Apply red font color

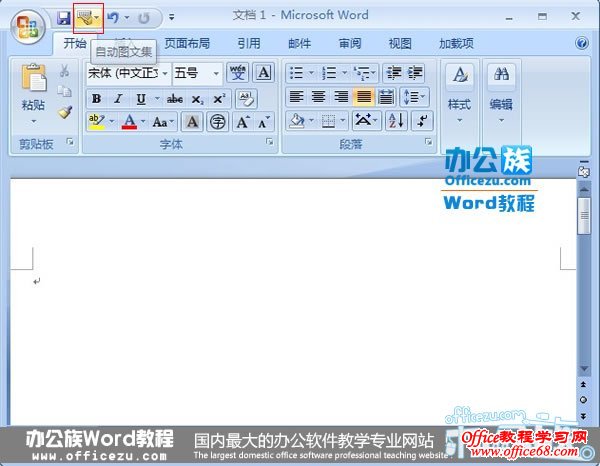[x=129, y=122]
